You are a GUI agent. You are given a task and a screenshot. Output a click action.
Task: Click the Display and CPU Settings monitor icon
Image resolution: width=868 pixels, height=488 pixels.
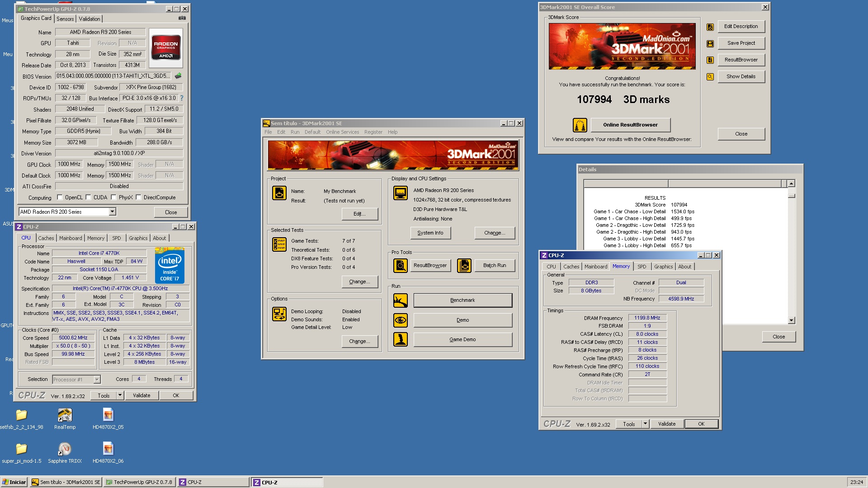[400, 193]
